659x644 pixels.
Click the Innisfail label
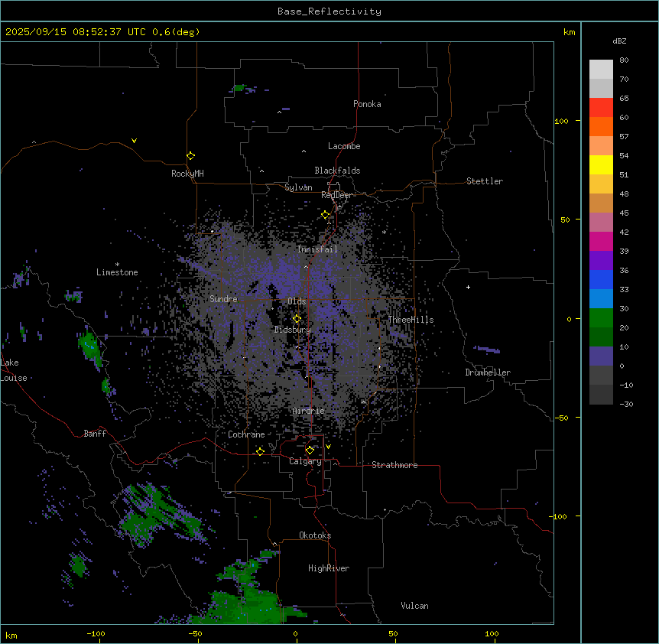(x=317, y=249)
